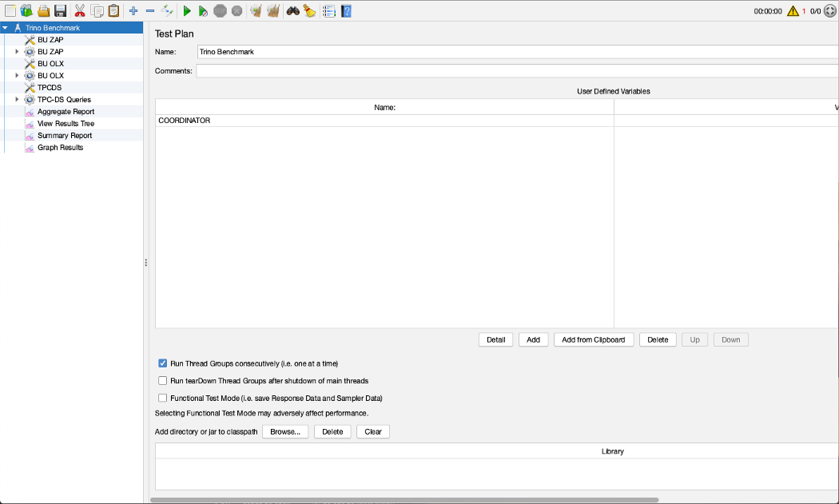Copy element using the Copy icon
The image size is (839, 504).
tap(97, 10)
